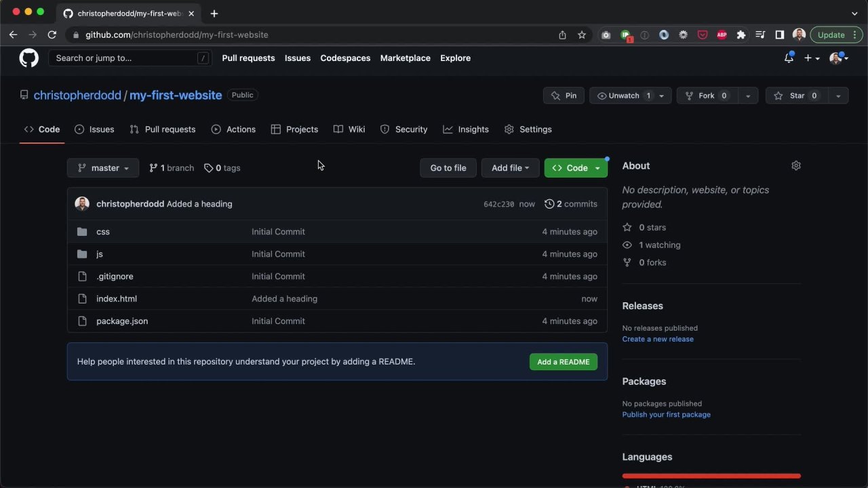The height and width of the screenshot is (488, 868).
Task: Click the Add a README button
Action: (563, 362)
